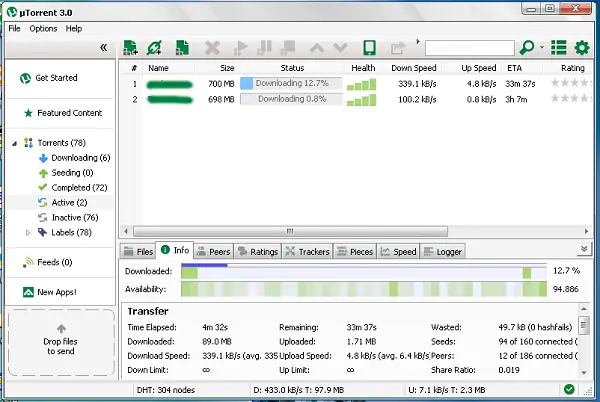Click DHT: 304 nodes status entry

click(x=166, y=390)
